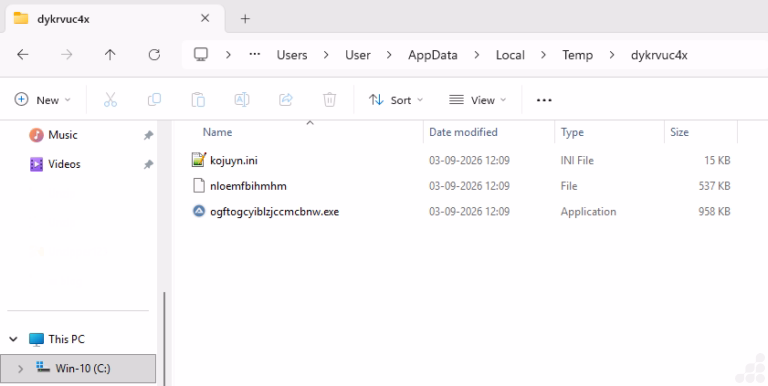Click the Copy icon in toolbar
768x386 pixels.
(x=154, y=100)
